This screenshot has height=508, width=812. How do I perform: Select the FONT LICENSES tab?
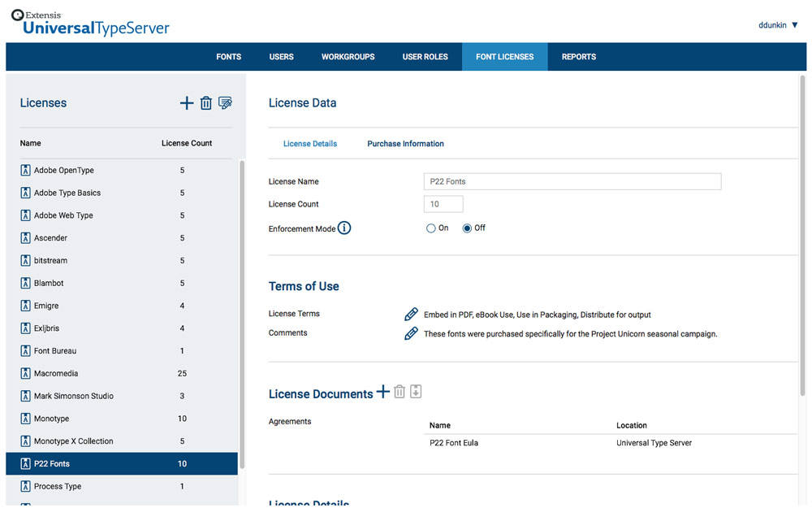point(505,57)
